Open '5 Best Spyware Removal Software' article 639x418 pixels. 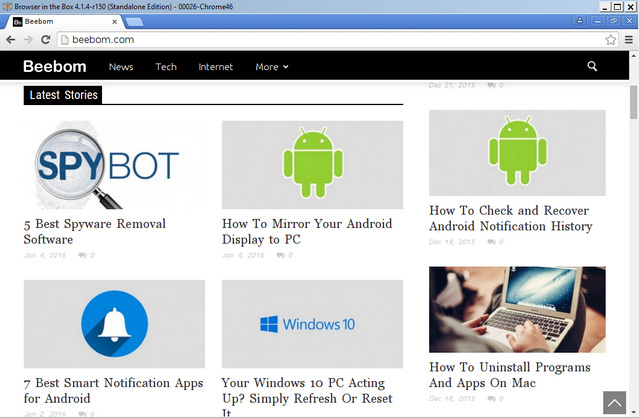click(x=95, y=231)
